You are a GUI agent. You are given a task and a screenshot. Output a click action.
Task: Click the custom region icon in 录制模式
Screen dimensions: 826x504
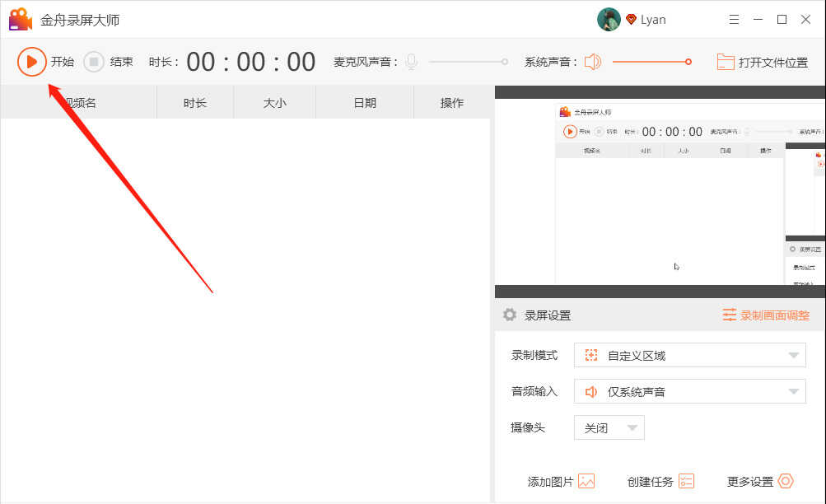[591, 355]
